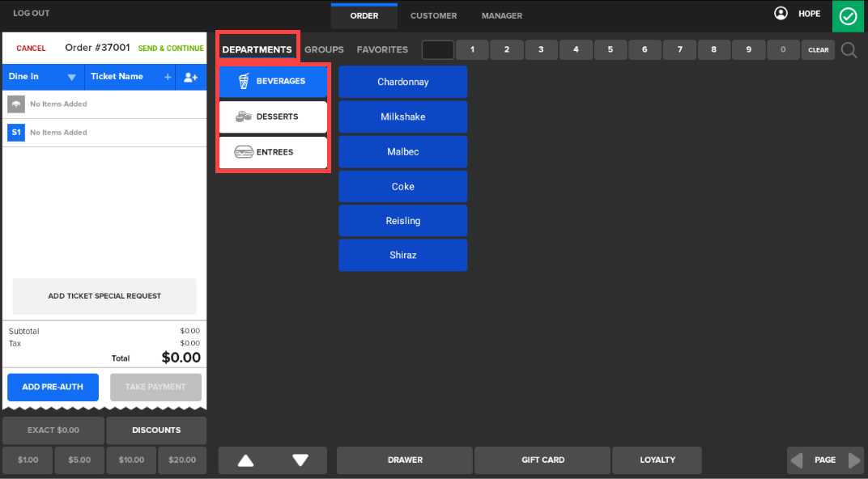Click the HOPE user profile icon
Viewport: 868px width, 479px height.
click(x=781, y=14)
